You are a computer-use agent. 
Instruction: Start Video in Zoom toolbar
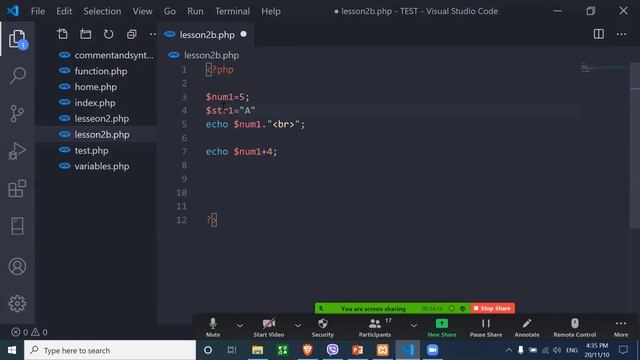(x=269, y=328)
